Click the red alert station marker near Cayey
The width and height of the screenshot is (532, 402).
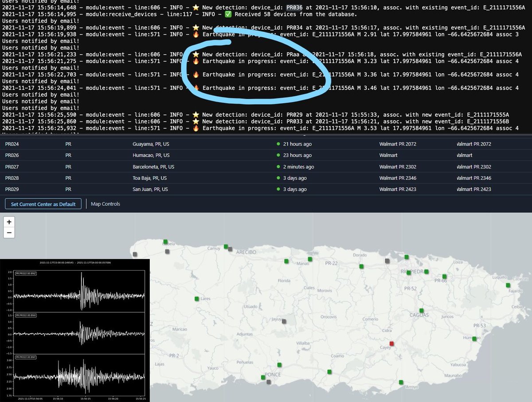click(x=391, y=343)
